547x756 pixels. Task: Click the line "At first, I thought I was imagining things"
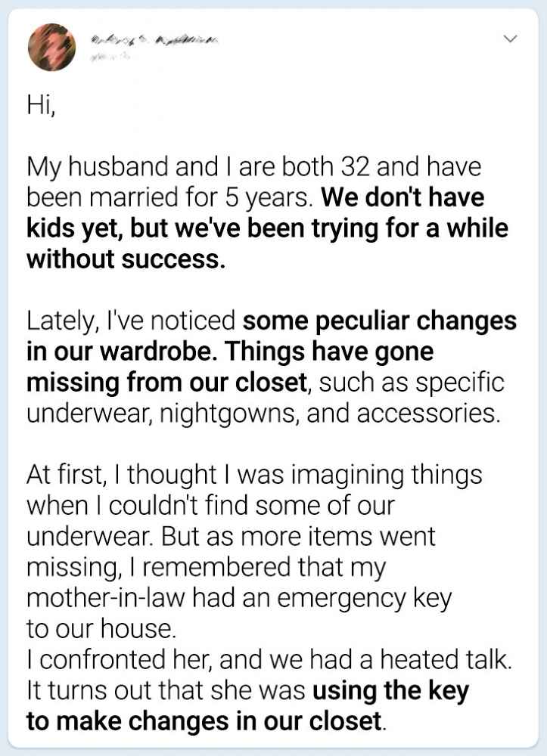[x=254, y=476]
